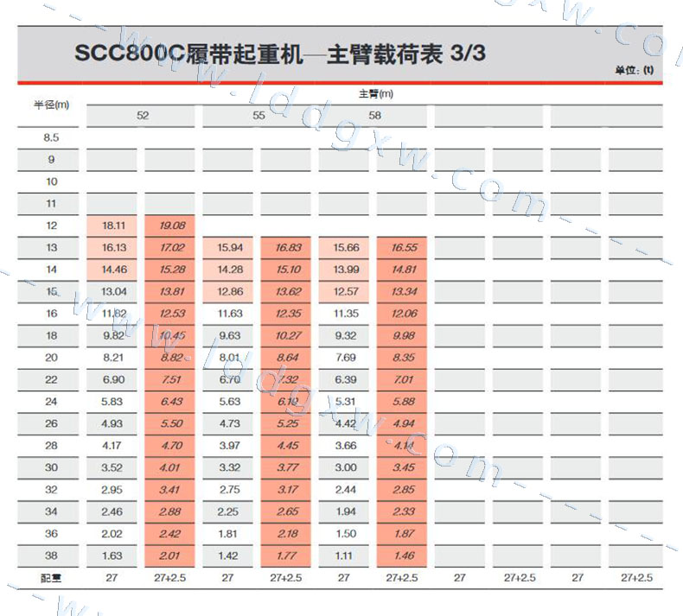Click the load value "18.11"

113,225
